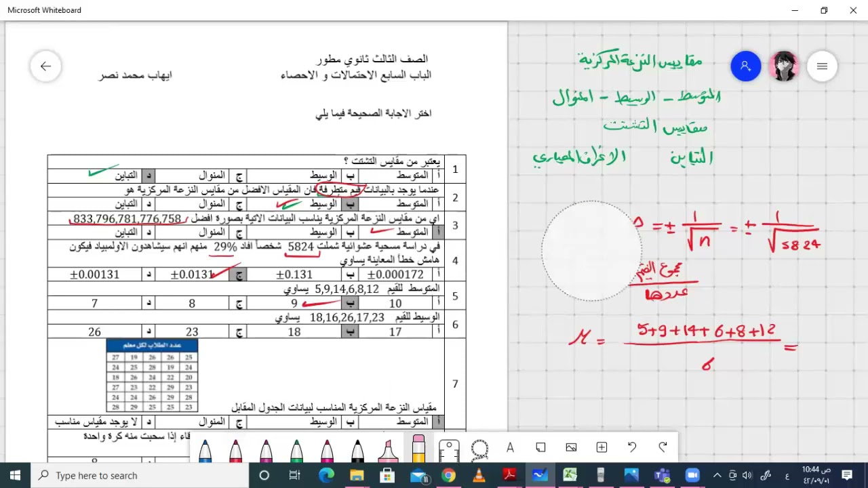Select the black pen tool
This screenshot has height=488, width=868.
[x=357, y=450]
